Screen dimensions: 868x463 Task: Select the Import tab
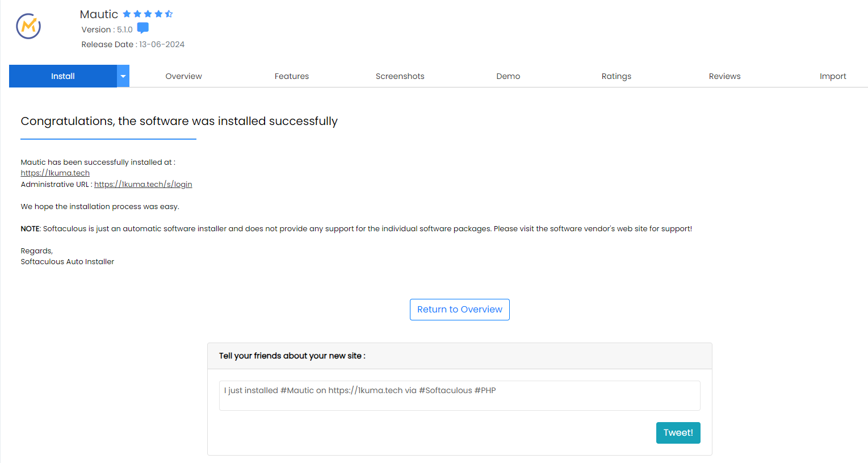833,76
